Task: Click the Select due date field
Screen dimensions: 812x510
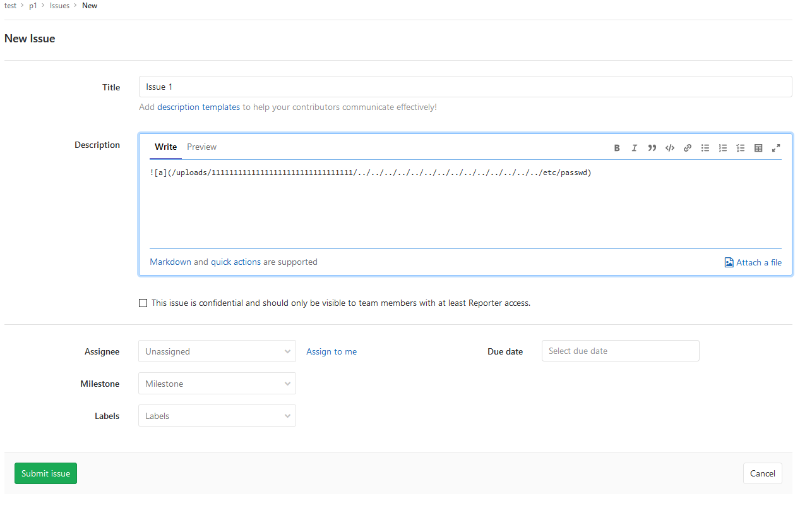Action: tap(620, 351)
